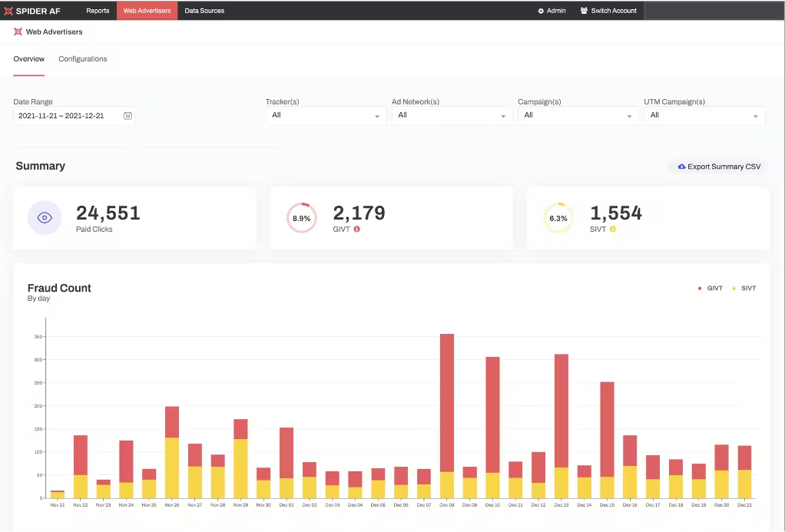Open the Data Sources menu

pos(204,11)
